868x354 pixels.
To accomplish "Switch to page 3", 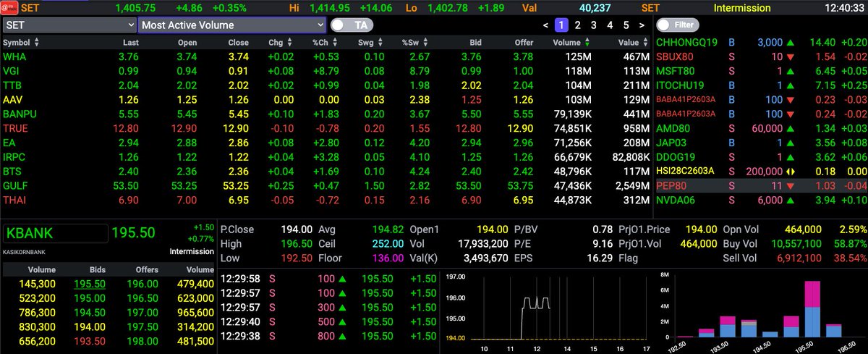I will (x=593, y=25).
